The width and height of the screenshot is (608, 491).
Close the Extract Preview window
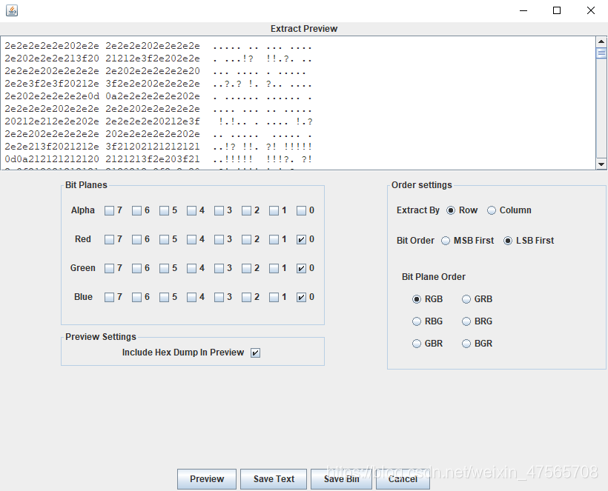point(591,10)
